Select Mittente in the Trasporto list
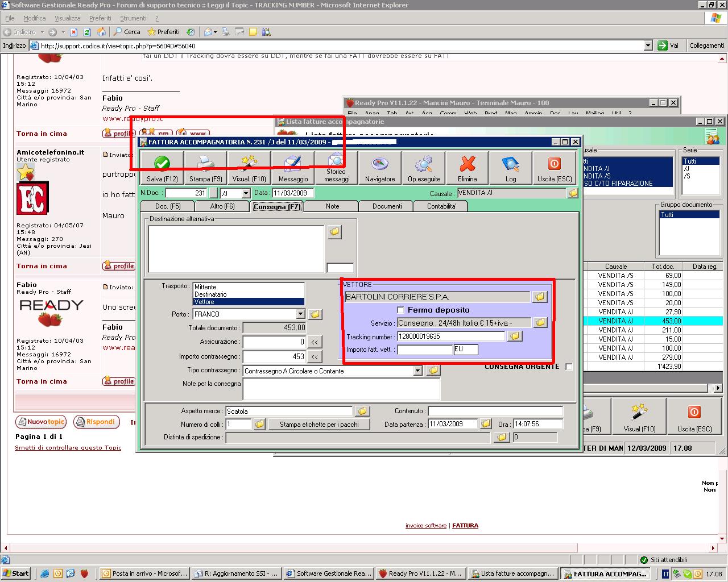Image resolution: width=728 pixels, height=582 pixels. [205, 287]
